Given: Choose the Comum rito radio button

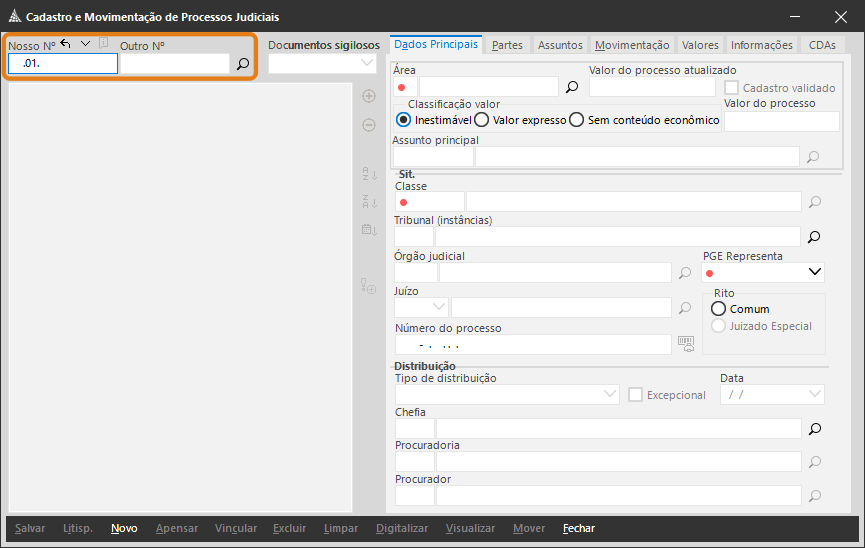Looking at the screenshot, I should pyautogui.click(x=718, y=309).
